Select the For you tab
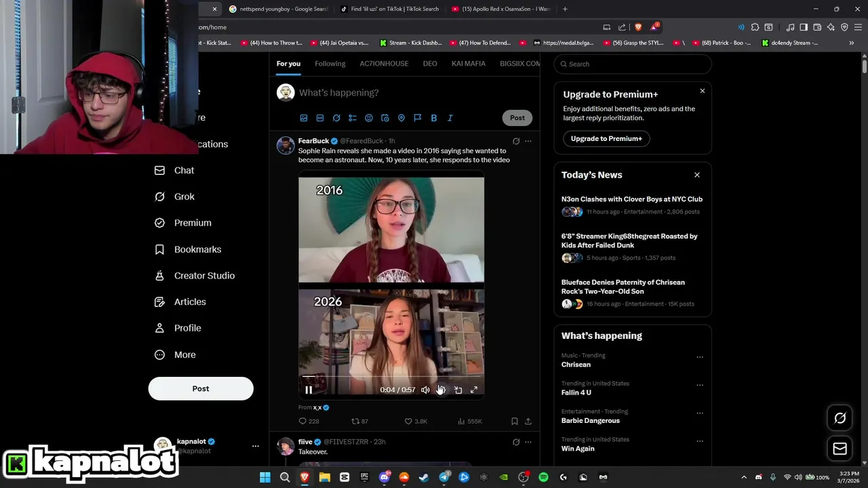 (x=288, y=64)
